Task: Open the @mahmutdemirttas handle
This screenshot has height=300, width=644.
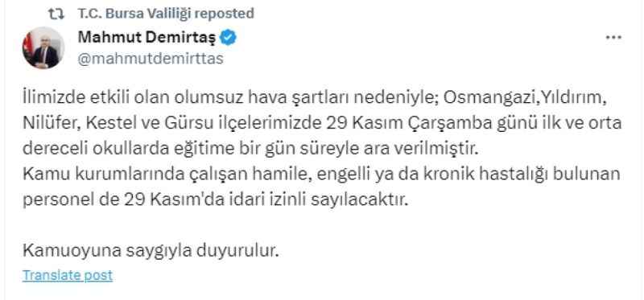Action: click(151, 59)
